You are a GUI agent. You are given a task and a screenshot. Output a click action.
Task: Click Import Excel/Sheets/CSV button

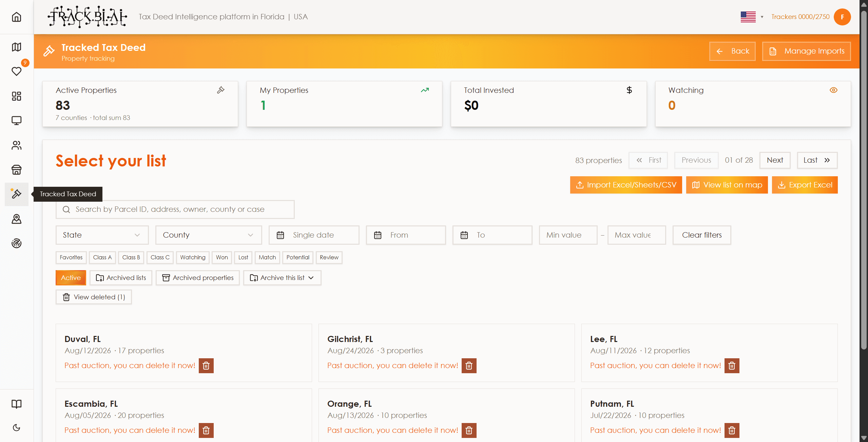626,185
